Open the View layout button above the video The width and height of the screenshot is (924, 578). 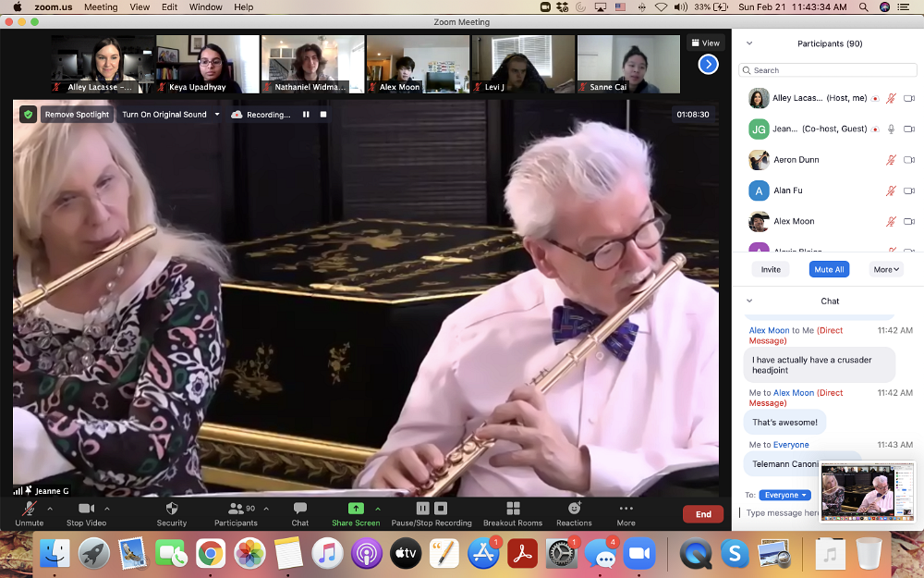coord(705,43)
